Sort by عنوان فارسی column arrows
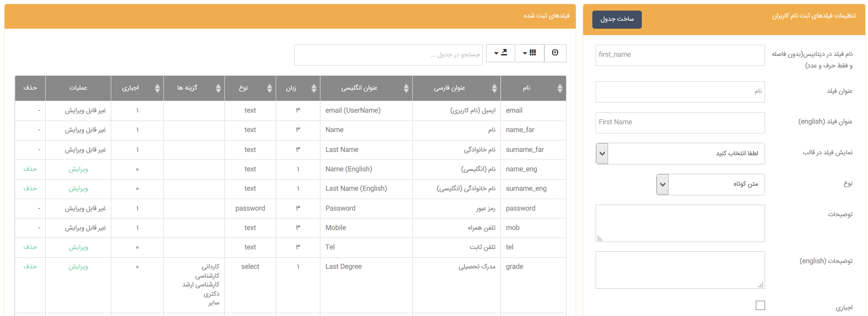This screenshot has height=316, width=868. (x=494, y=88)
